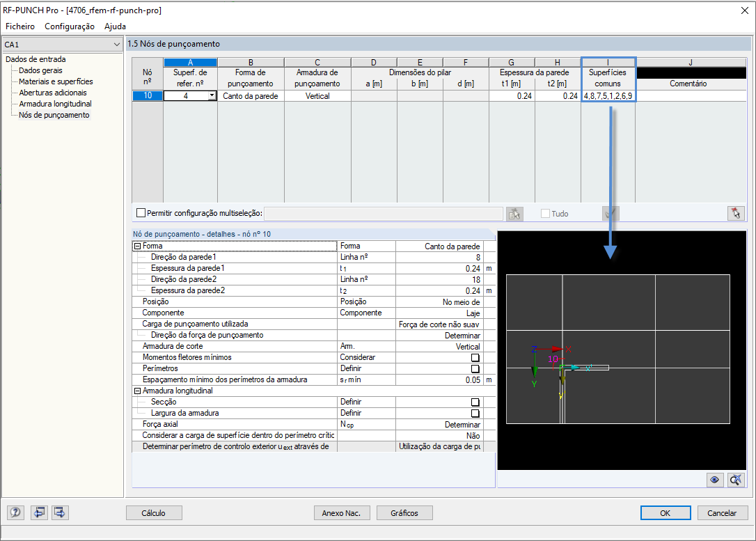The image size is (756, 541).
Task: Click Superfícies comuns cell 4,8,7,5,1,2,6,9
Action: pos(608,96)
